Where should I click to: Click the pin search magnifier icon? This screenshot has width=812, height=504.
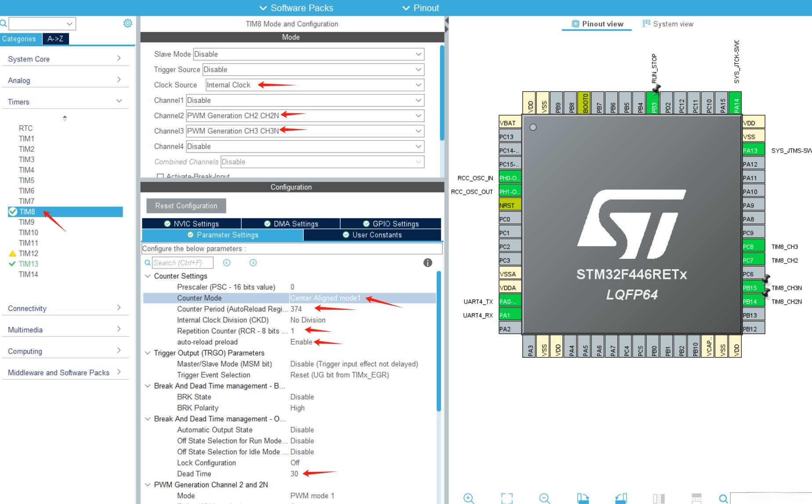(x=723, y=498)
